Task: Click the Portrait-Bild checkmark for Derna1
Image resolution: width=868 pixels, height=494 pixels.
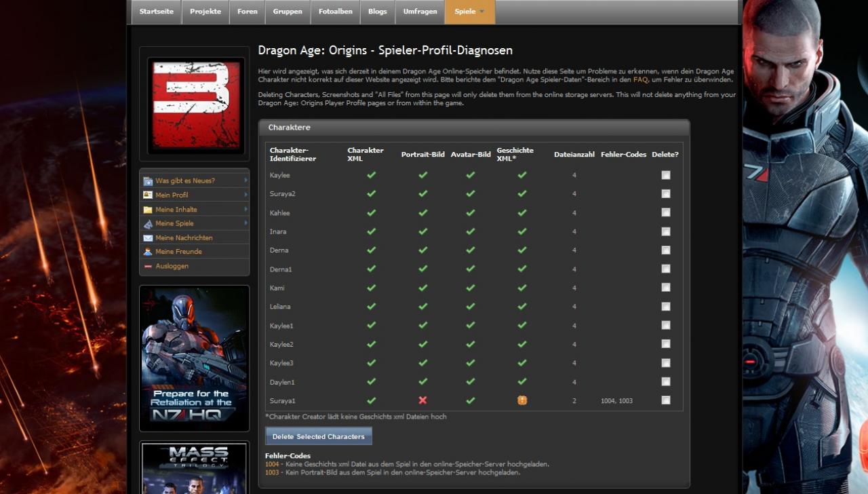Action: (x=423, y=269)
